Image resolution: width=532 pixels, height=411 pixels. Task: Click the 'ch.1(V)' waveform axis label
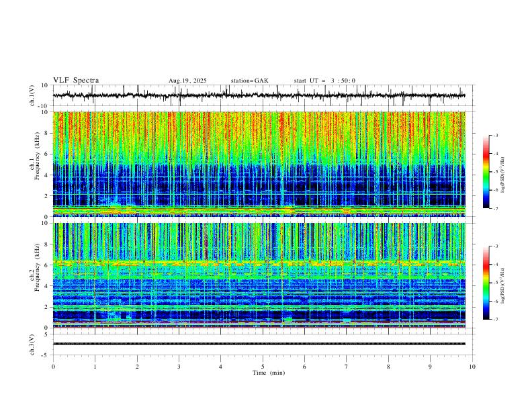coord(32,95)
